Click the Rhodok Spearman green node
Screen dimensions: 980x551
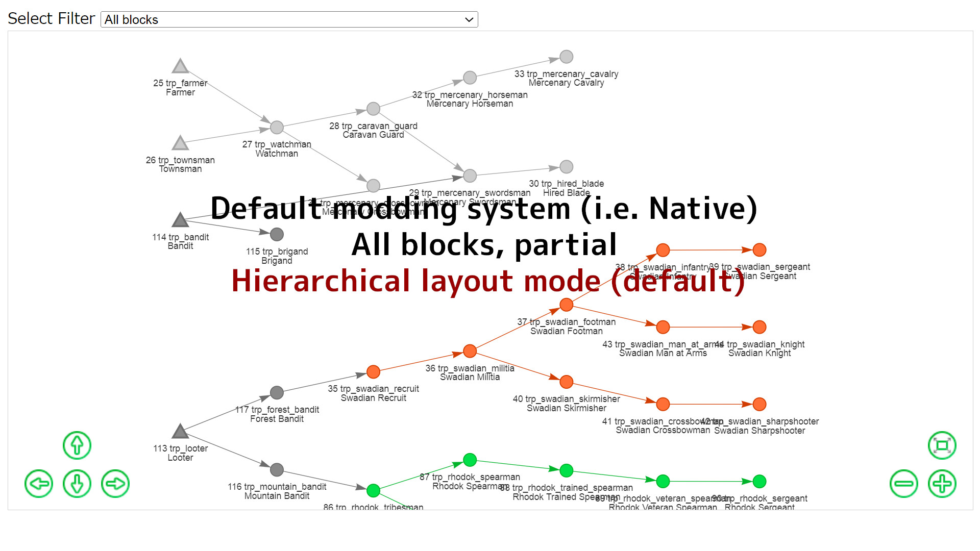point(470,460)
